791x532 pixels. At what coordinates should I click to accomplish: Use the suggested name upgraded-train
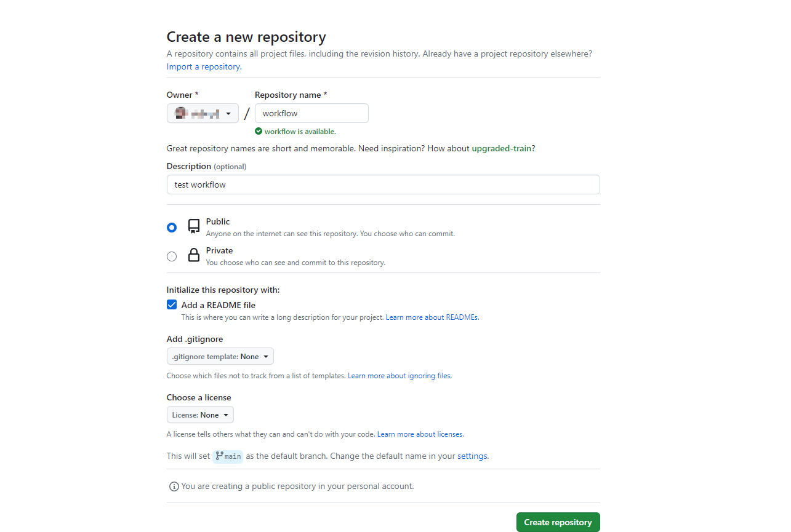[x=501, y=148]
